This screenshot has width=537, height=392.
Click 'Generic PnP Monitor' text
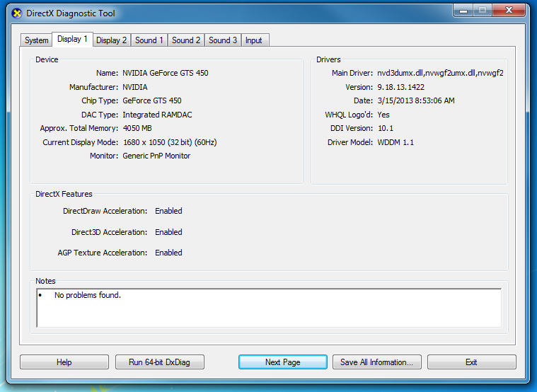[156, 156]
